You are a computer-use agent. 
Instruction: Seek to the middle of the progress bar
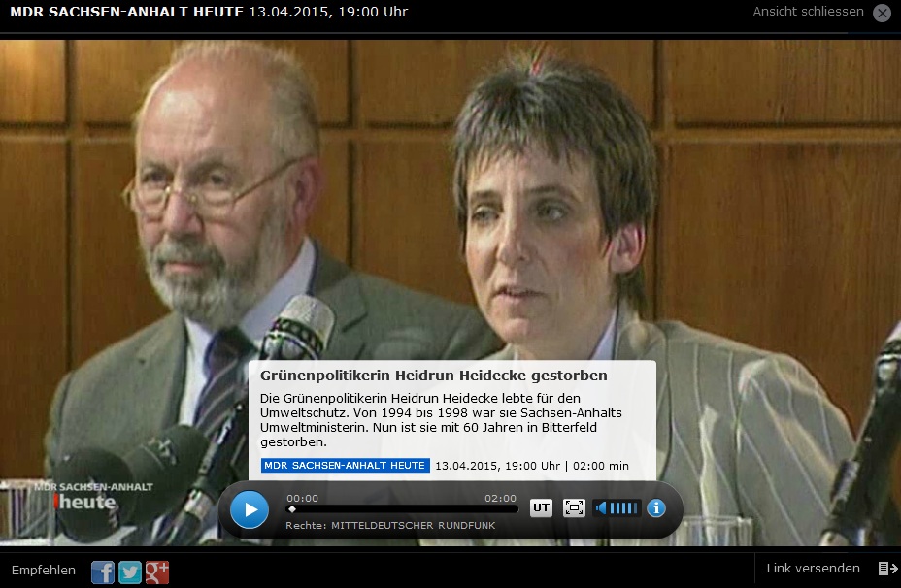(403, 509)
